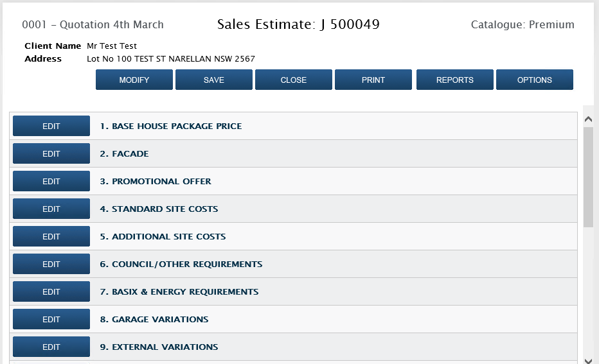The image size is (599, 364).
Task: Print the quotation
Action: (x=373, y=80)
